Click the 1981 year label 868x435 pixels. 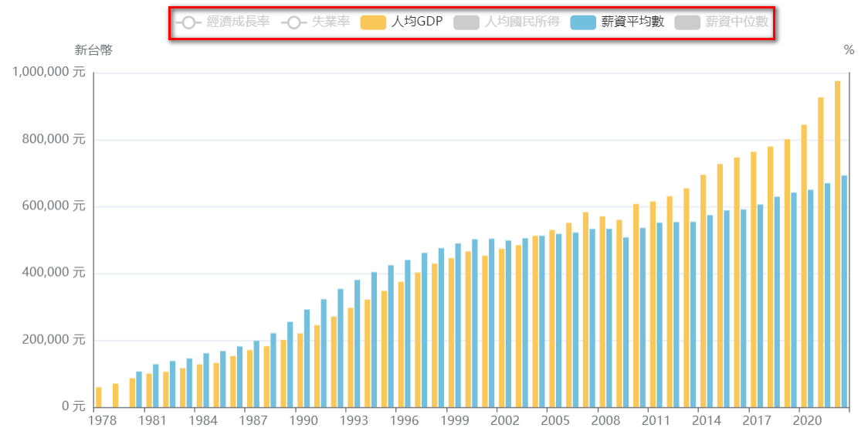pyautogui.click(x=152, y=421)
